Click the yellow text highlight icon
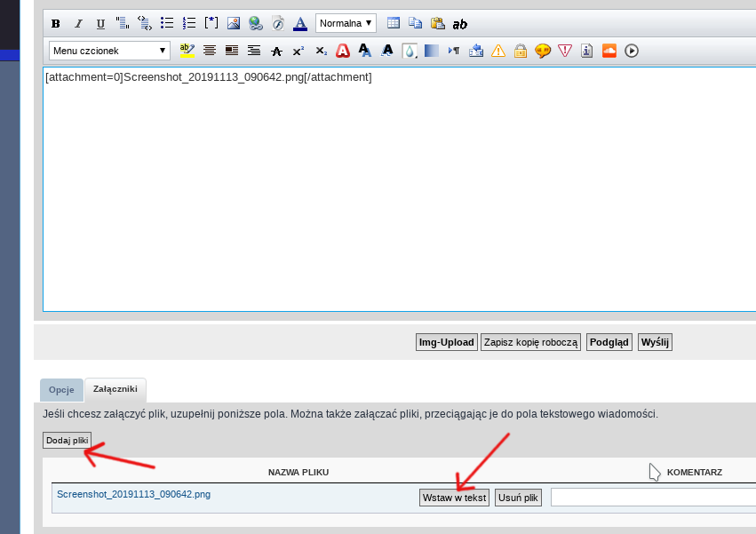 [187, 51]
